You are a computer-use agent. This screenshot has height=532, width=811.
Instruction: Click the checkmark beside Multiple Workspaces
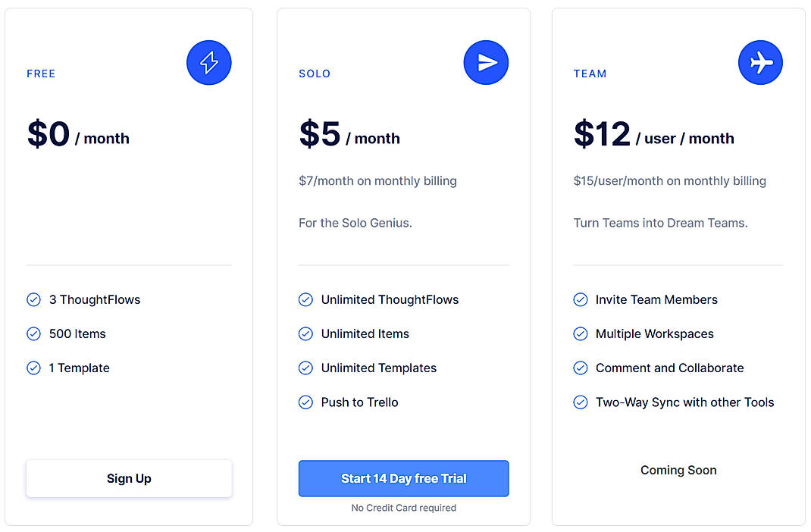coord(580,333)
